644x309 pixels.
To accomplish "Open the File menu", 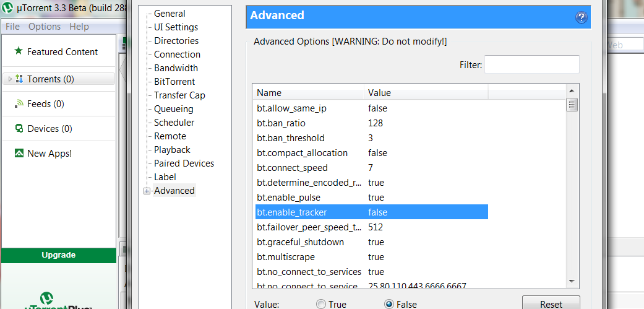I will pos(12,26).
